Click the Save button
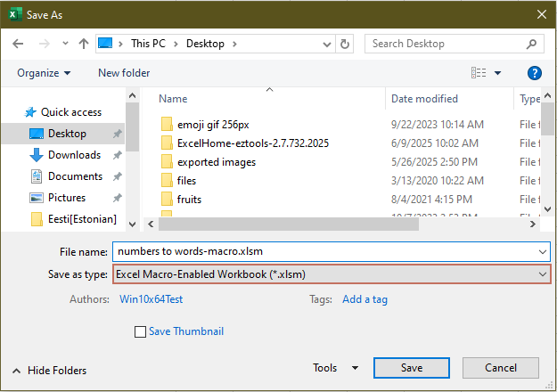This screenshot has width=557, height=392. pyautogui.click(x=411, y=367)
